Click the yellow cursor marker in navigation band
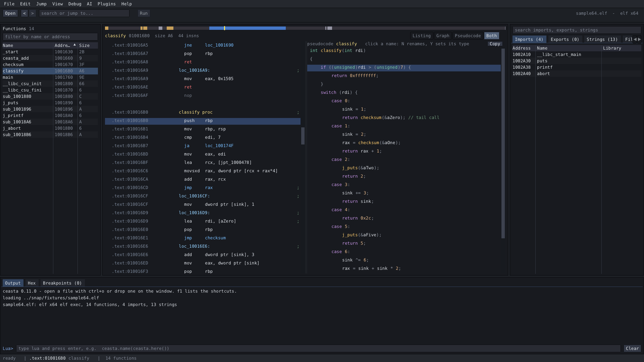Screen dimensions: 644x362 click(x=225, y=28)
